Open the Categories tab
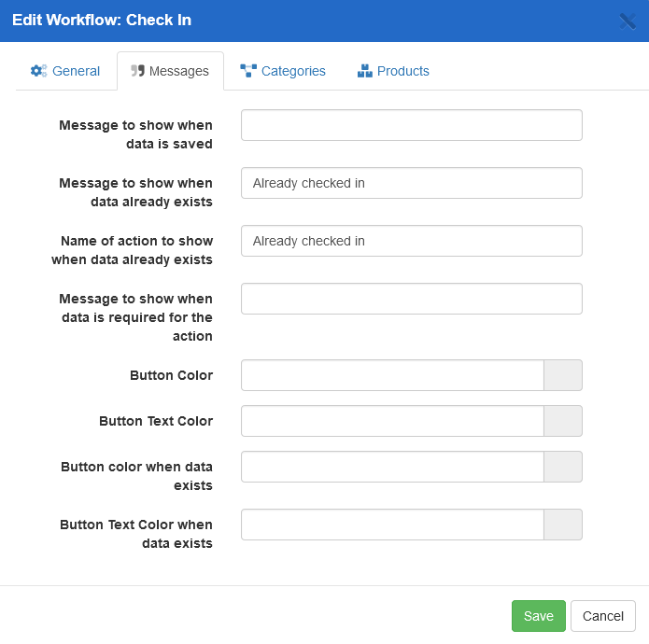The width and height of the screenshot is (649, 644). point(283,71)
